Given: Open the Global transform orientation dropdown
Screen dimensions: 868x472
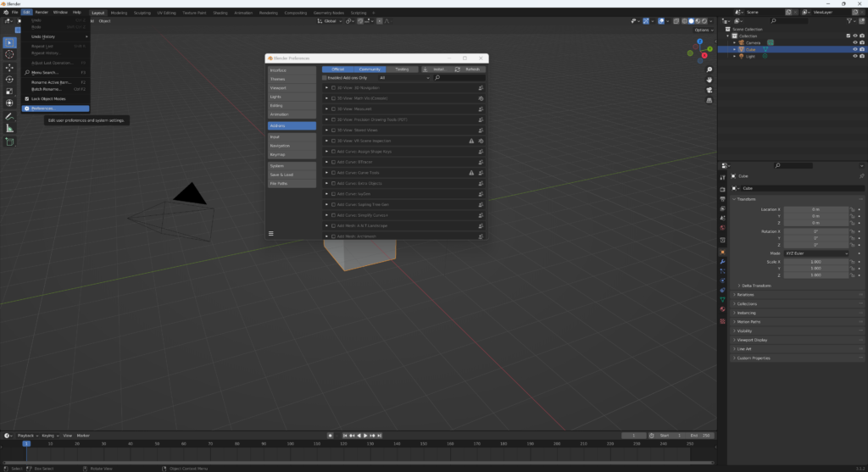Looking at the screenshot, I should coord(330,21).
